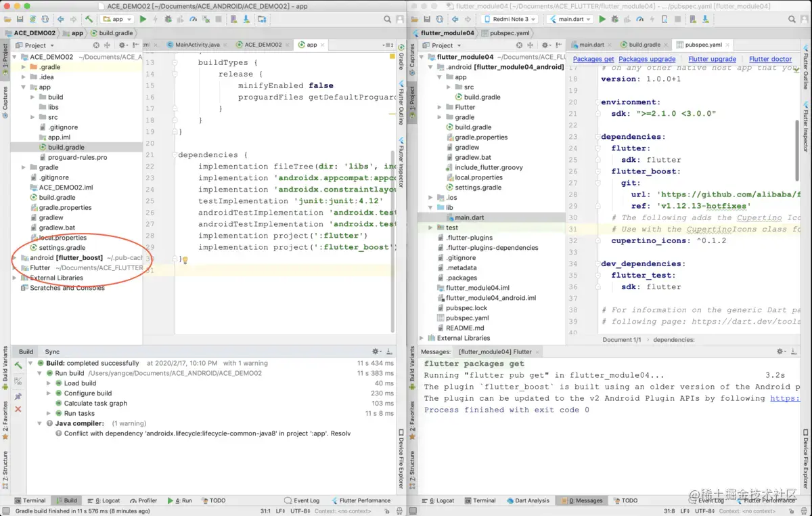
Task: Click the Debug bug icon in flutter_module04 toolbar
Action: point(615,19)
